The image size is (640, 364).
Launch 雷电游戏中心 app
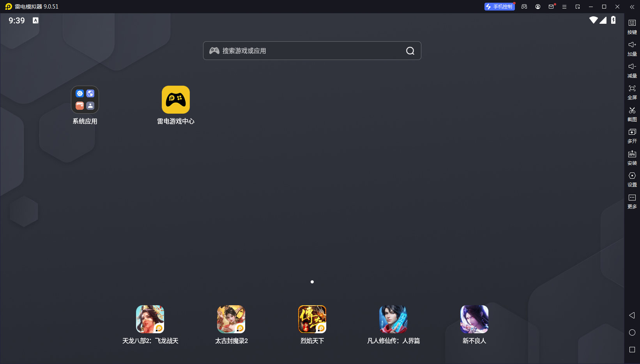pyautogui.click(x=176, y=100)
